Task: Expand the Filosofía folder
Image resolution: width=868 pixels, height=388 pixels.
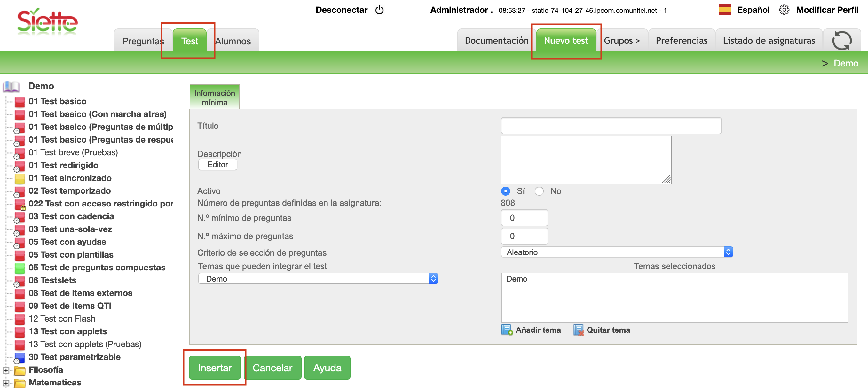Action: 6,370
